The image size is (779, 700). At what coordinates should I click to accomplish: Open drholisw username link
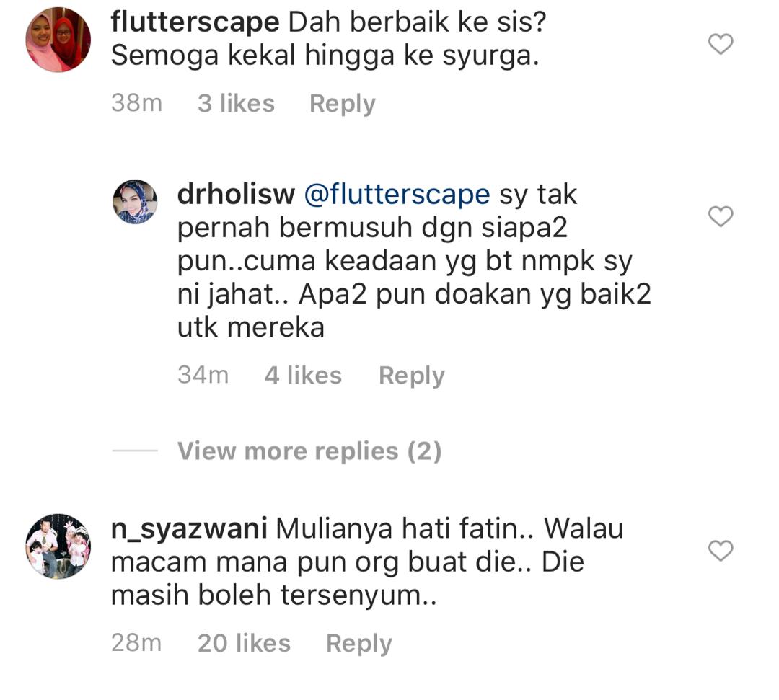coord(236,194)
